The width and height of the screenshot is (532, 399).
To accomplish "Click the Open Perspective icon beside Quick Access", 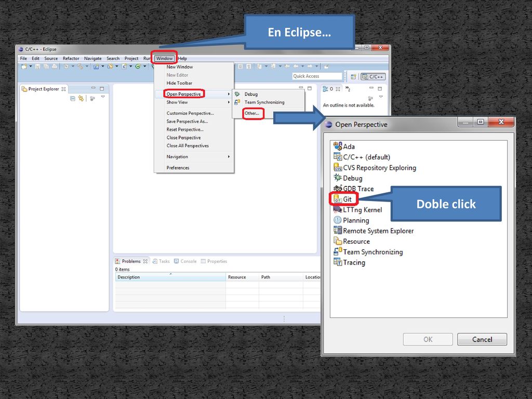I will [x=353, y=77].
